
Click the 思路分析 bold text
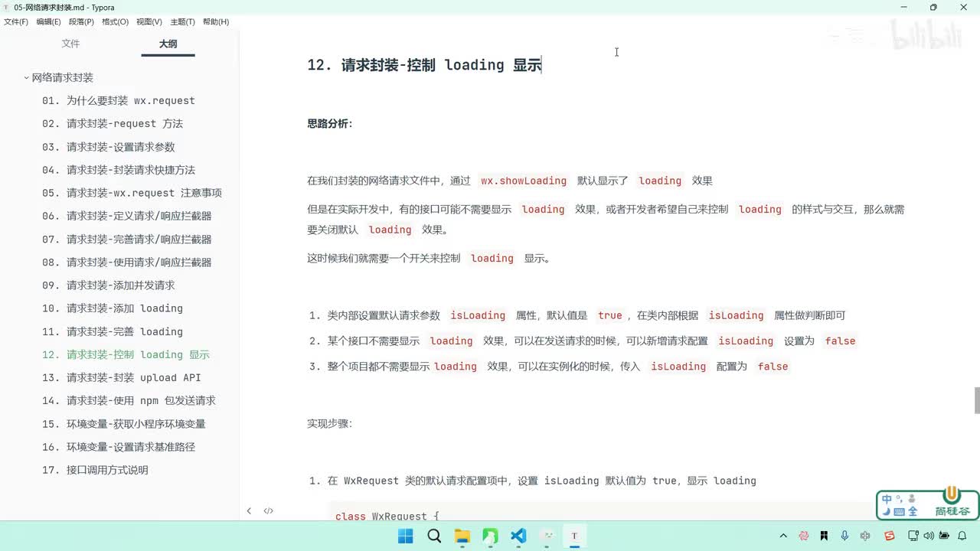330,123
